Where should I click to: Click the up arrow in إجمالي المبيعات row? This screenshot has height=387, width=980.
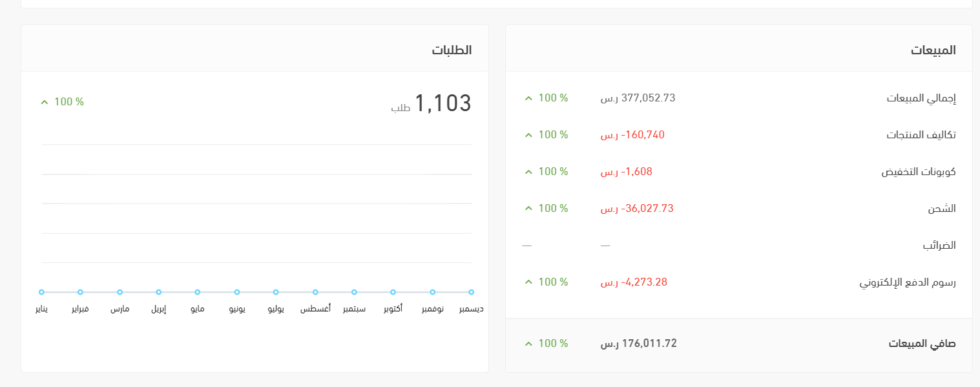528,98
